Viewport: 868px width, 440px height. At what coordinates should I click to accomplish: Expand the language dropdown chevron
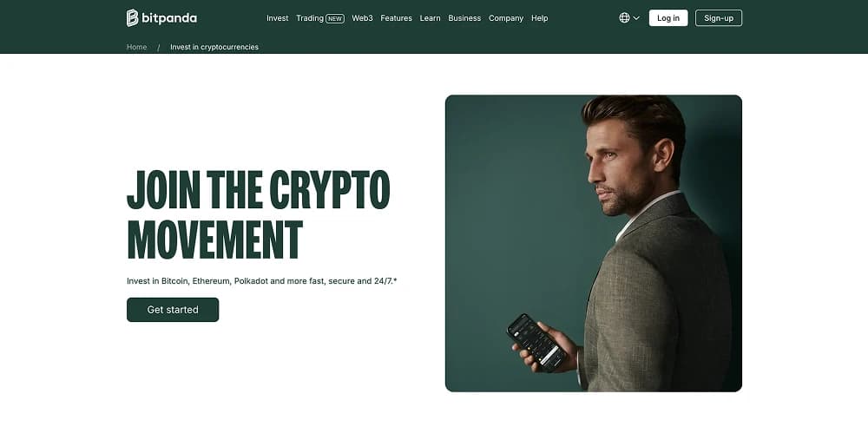pyautogui.click(x=636, y=18)
